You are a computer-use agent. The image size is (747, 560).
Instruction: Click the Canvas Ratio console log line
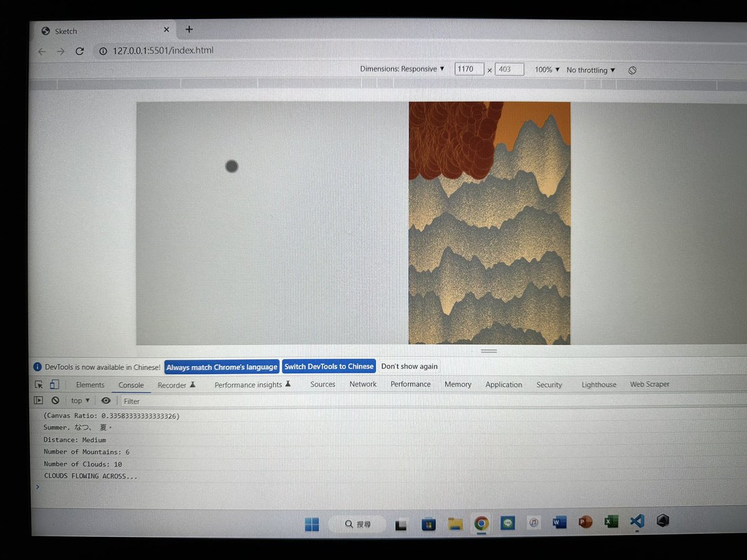click(111, 416)
